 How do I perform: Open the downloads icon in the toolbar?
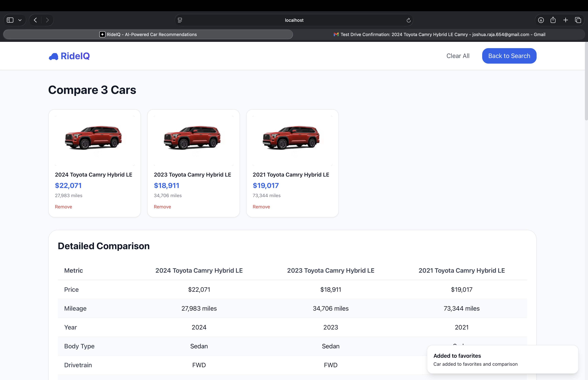click(x=541, y=20)
